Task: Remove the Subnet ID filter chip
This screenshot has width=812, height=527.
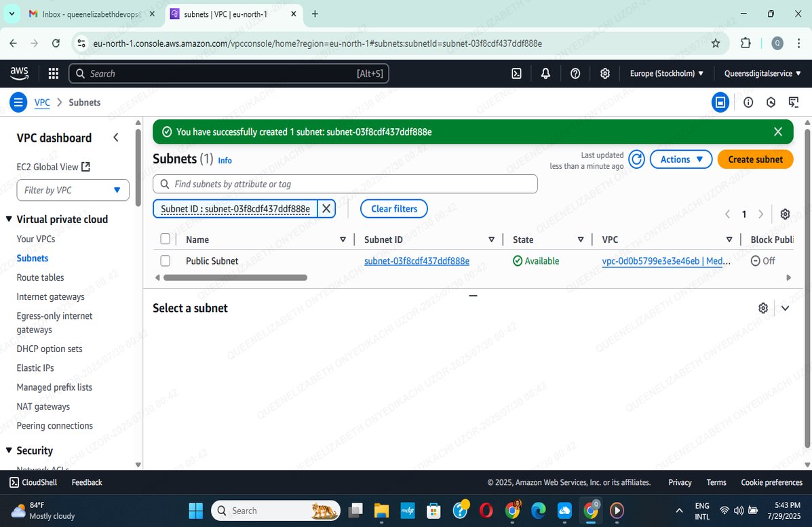Action: [326, 209]
